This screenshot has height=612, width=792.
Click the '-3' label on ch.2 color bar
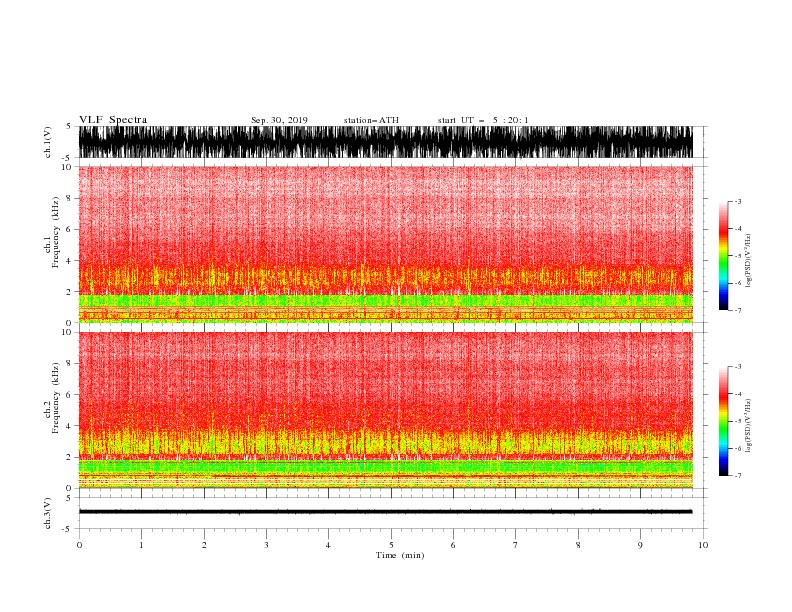point(738,367)
